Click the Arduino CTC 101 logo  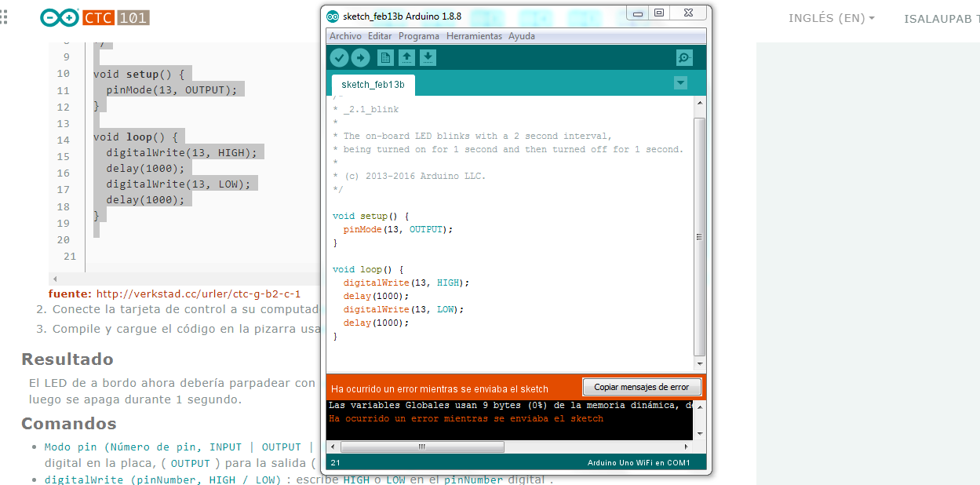[x=95, y=17]
